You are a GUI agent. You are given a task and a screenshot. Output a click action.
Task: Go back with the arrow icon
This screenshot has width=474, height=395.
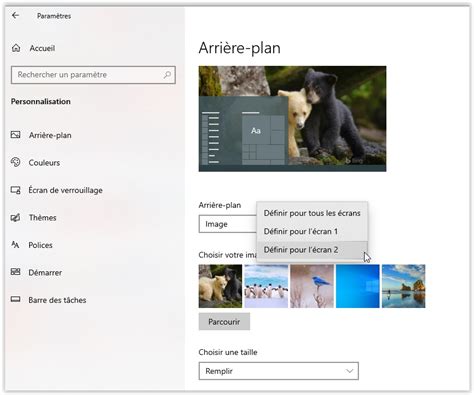15,15
